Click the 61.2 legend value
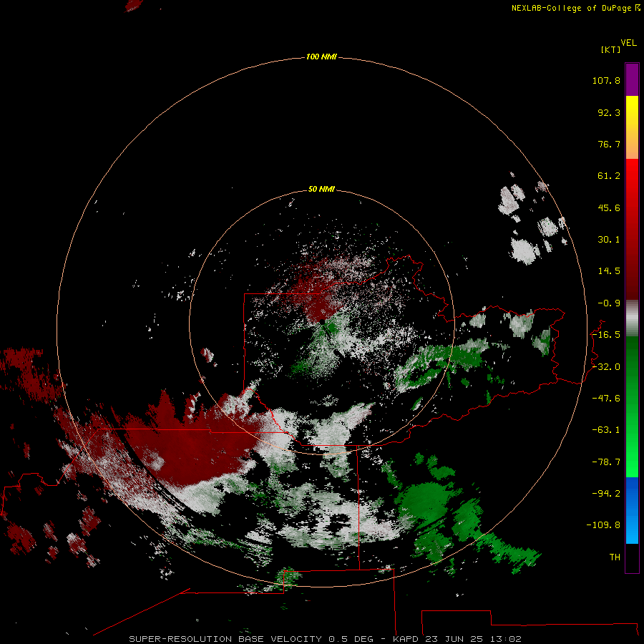644x644 pixels. [x=609, y=176]
